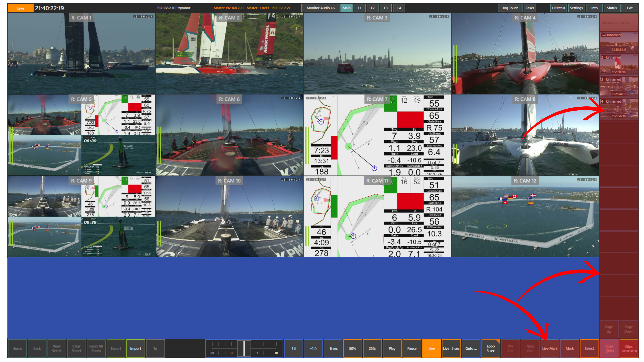This screenshot has height=362, width=644.
Task: Toggle Loop 3 sec
Action: tap(491, 348)
